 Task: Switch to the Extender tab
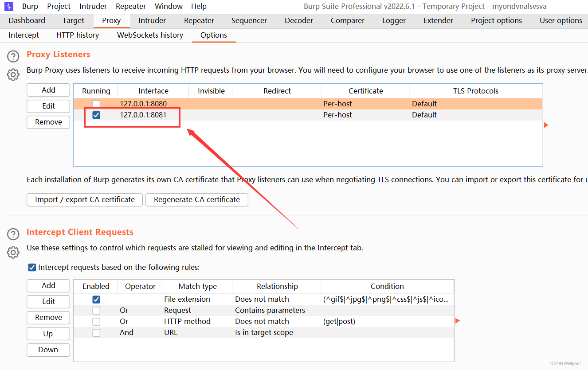click(x=438, y=20)
